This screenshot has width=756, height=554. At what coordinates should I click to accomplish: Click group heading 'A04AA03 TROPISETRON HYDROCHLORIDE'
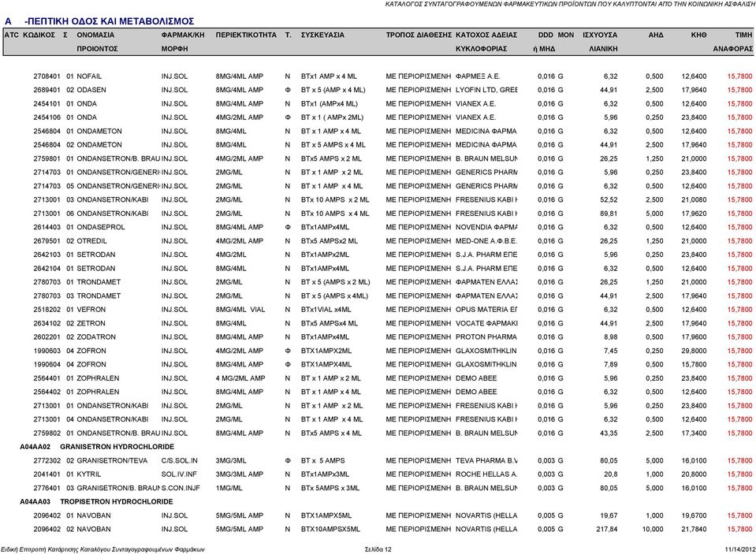pyautogui.click(x=96, y=502)
